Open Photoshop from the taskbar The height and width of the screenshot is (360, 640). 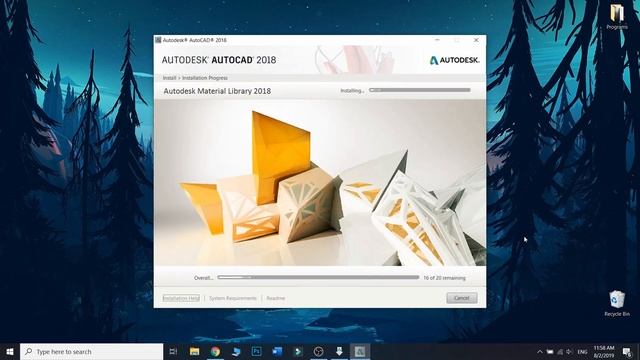257,351
